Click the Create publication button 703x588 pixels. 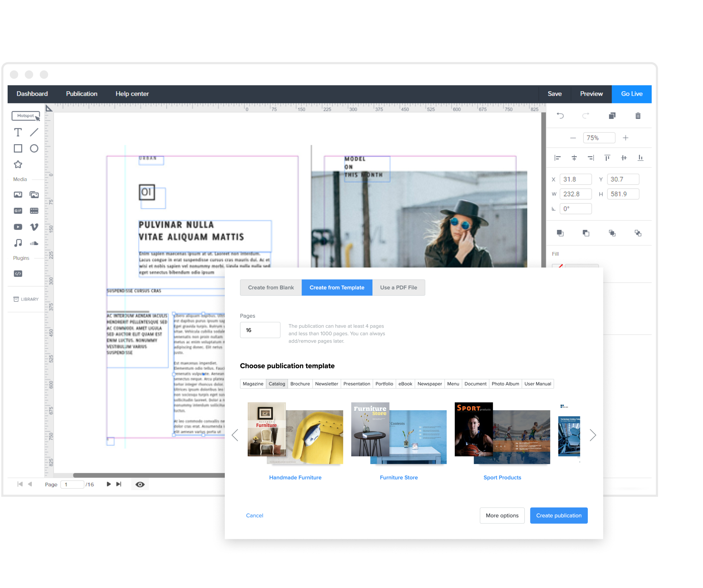(558, 515)
